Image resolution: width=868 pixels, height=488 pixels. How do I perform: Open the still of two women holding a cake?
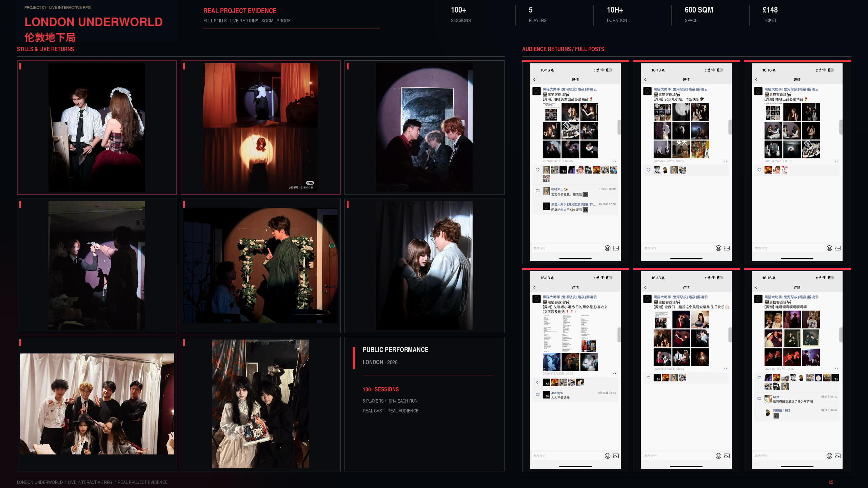point(260,404)
